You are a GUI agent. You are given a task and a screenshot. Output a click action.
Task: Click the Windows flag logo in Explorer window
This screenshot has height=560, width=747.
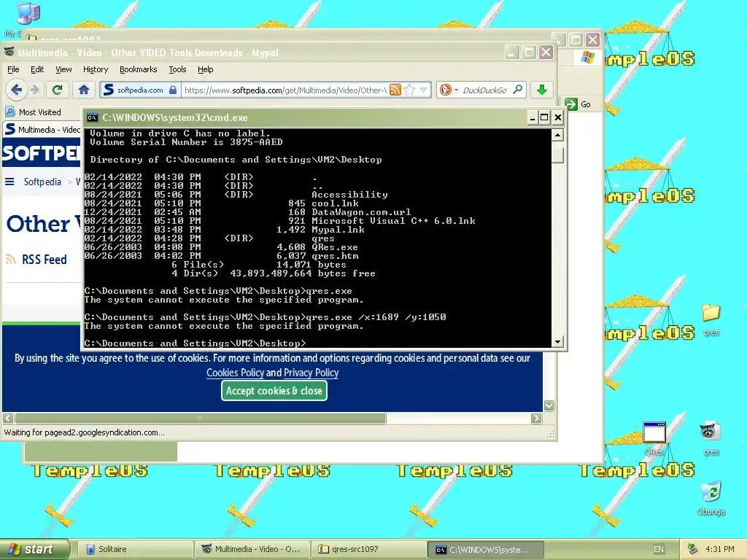588,58
